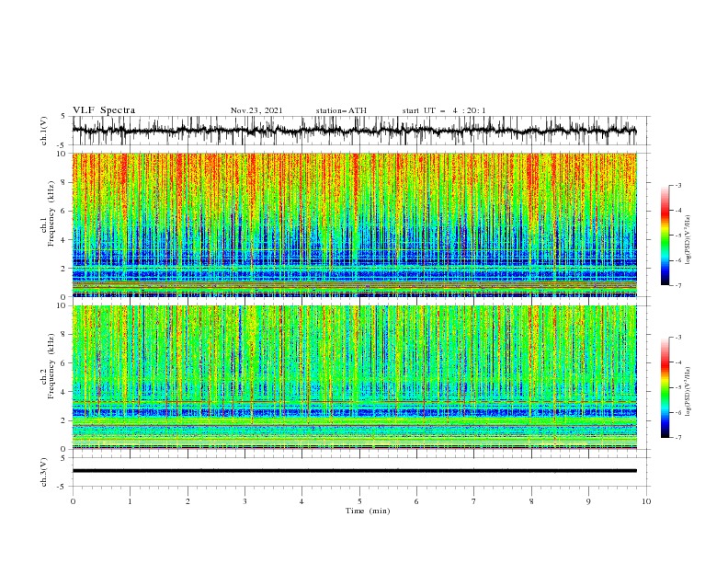The image size is (728, 563).
Task: Click the time axis tick label '5'
Action: (x=359, y=501)
